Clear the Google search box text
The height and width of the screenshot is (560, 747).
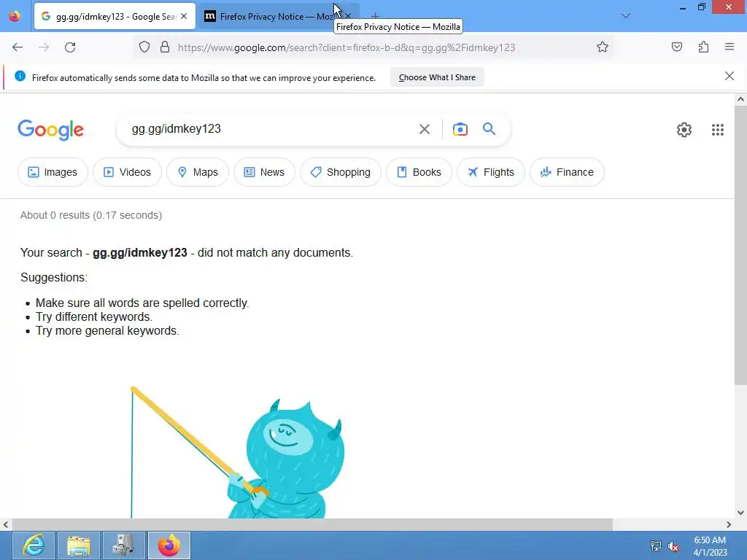coord(424,129)
